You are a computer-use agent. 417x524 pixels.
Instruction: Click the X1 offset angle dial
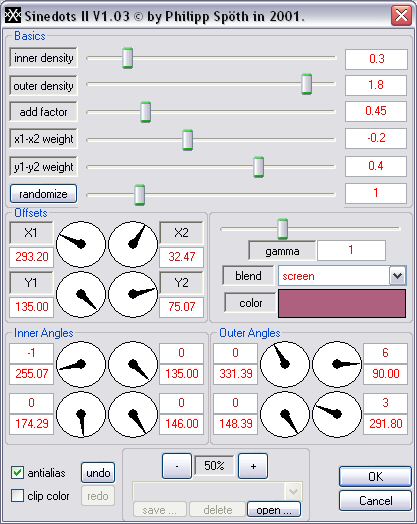click(81, 244)
